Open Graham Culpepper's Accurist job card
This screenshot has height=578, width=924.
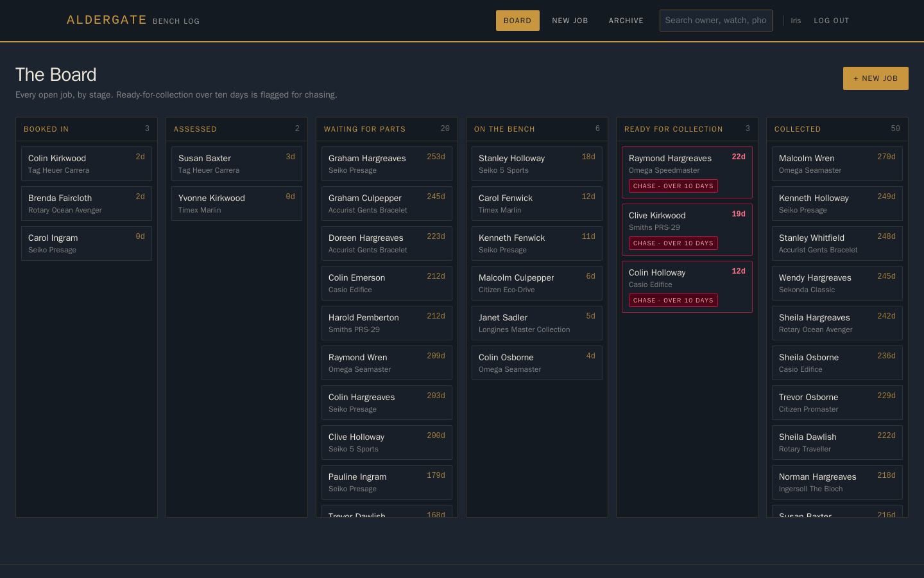click(387, 204)
